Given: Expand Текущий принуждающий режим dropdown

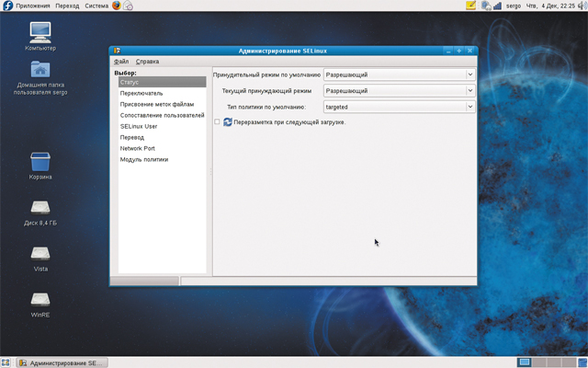Looking at the screenshot, I should point(400,90).
